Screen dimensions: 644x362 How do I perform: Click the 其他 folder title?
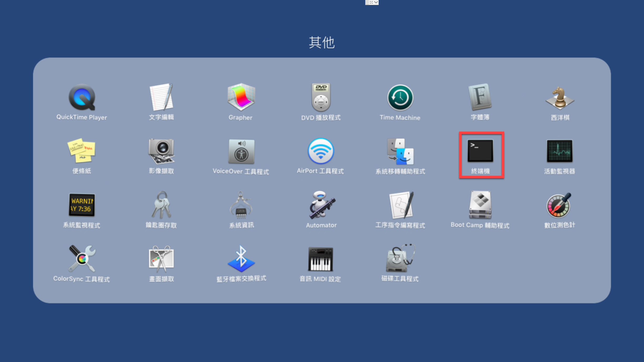pos(322,43)
